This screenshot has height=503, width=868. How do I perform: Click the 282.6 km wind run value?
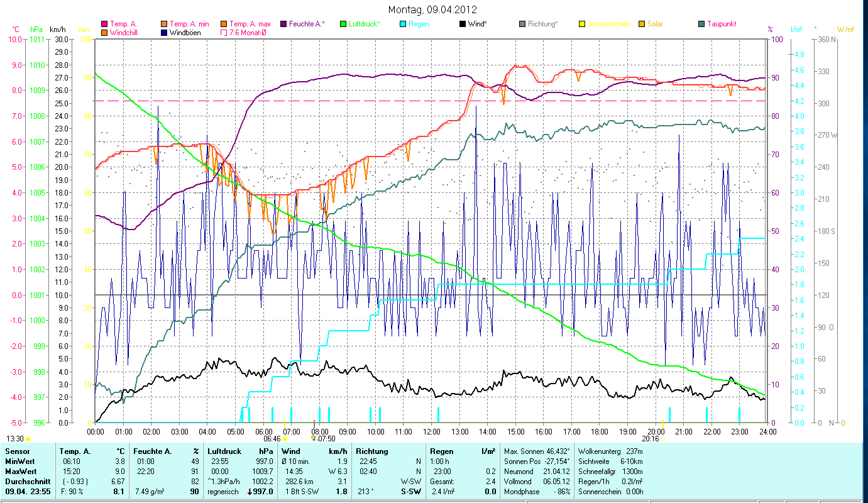[x=300, y=482]
